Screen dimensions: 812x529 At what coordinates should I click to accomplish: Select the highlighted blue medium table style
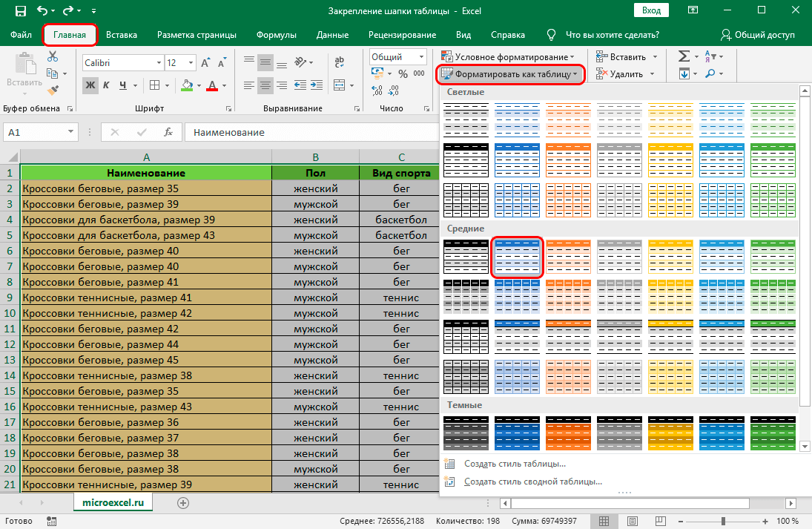(517, 257)
